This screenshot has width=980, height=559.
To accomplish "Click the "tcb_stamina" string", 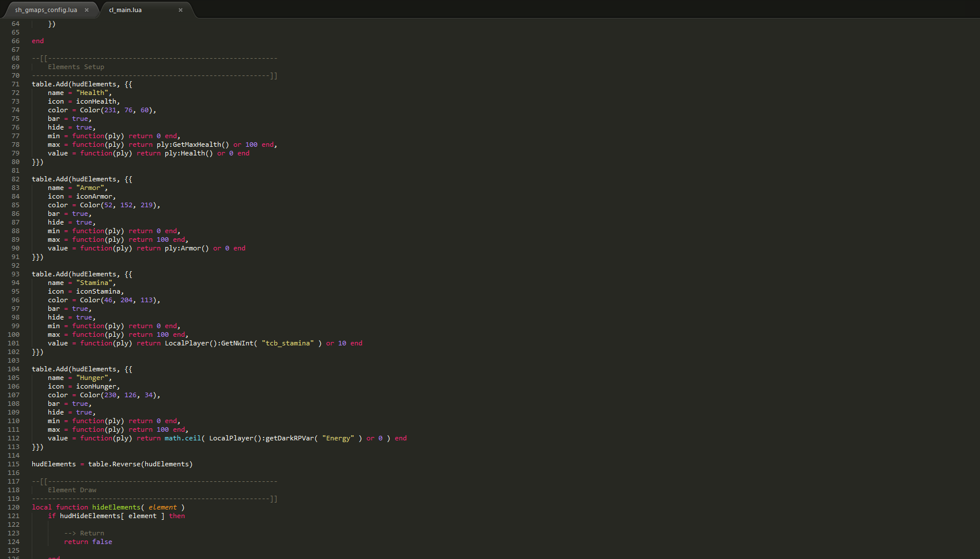I will pos(287,343).
